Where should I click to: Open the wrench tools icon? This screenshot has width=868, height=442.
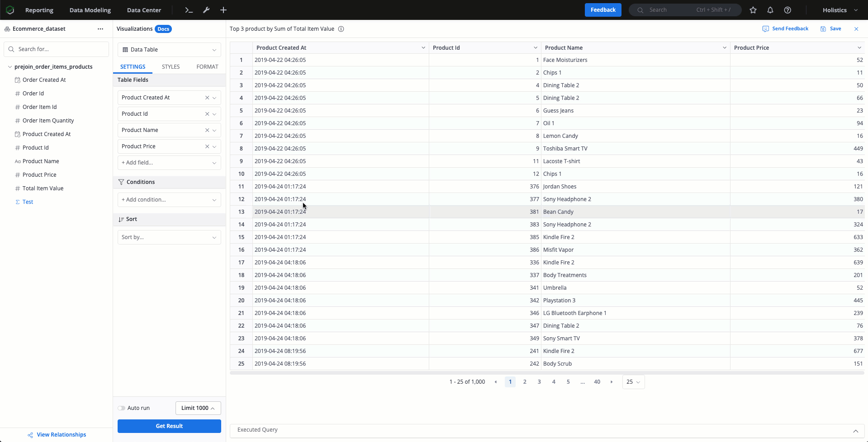[206, 10]
